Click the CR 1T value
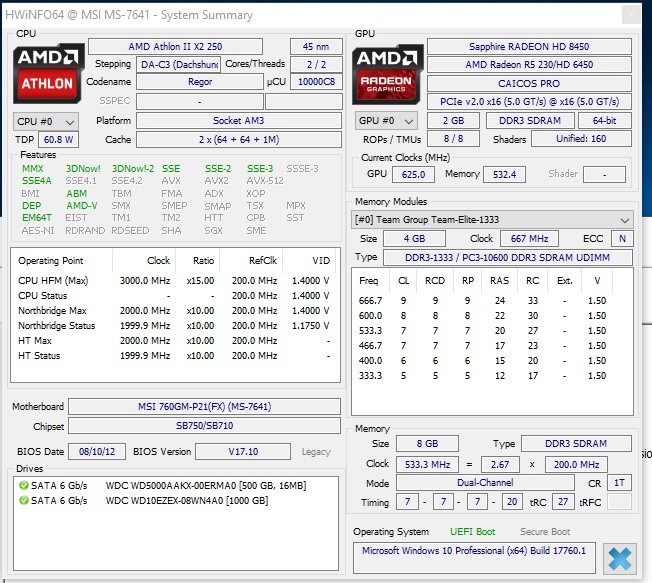This screenshot has width=652, height=583. 619,483
